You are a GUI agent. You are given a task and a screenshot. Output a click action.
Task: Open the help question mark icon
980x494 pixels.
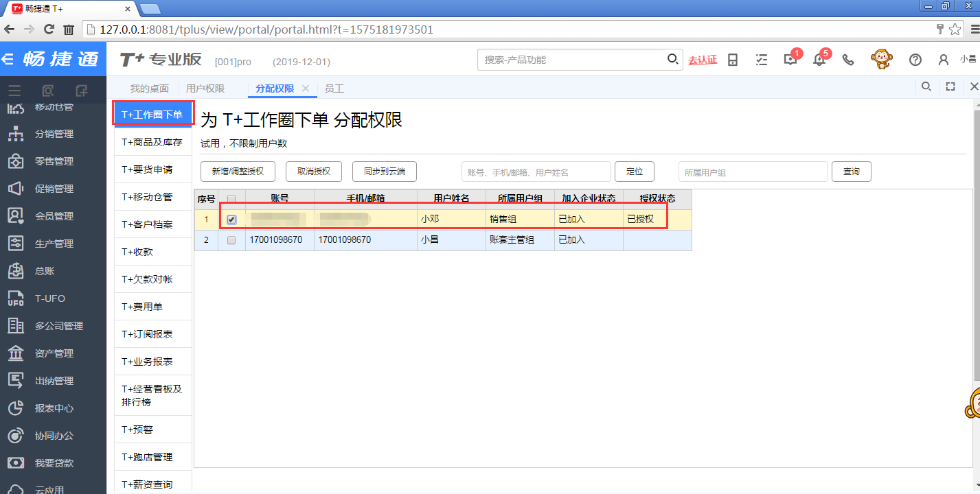coord(915,60)
